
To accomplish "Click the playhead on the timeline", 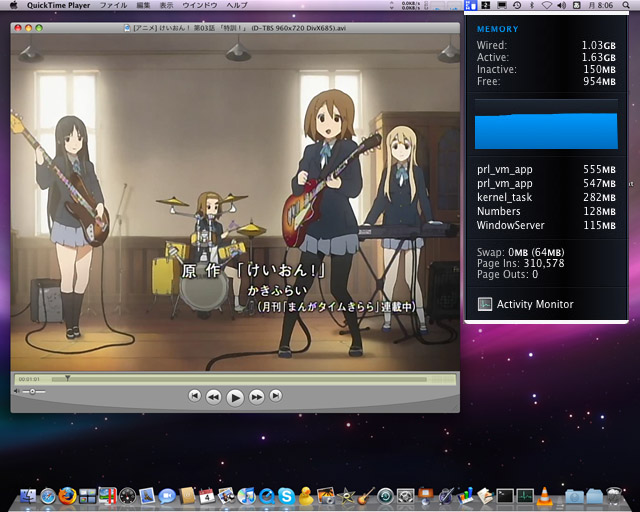I will point(67,378).
